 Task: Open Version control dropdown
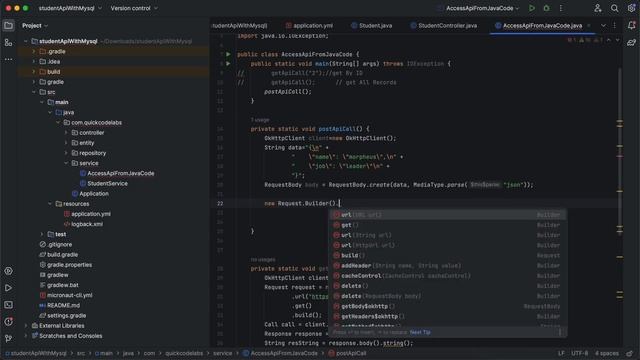click(x=134, y=8)
